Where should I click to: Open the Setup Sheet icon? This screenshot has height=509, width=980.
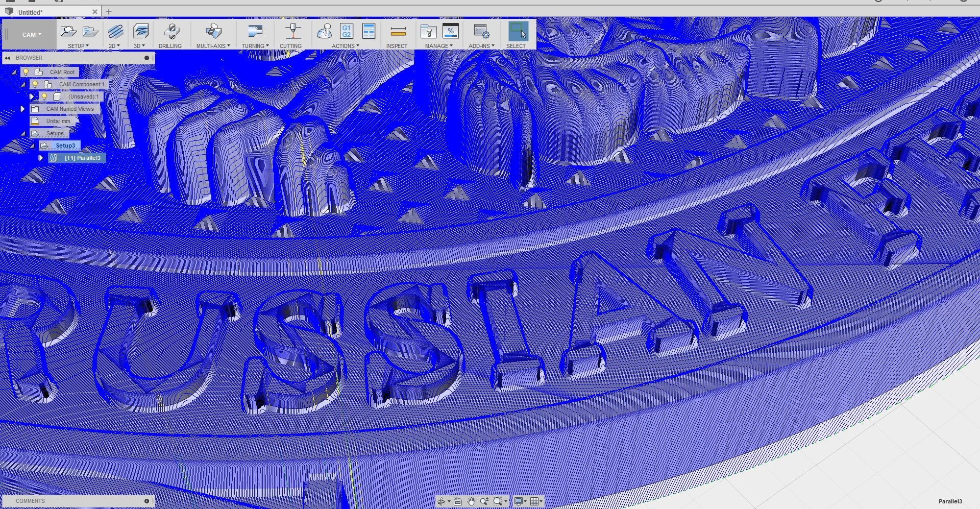[x=369, y=32]
